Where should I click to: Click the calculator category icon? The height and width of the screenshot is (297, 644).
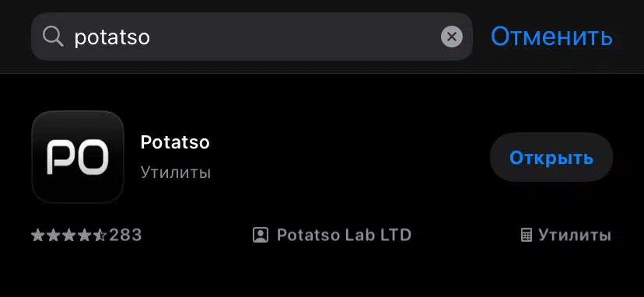pos(527,236)
